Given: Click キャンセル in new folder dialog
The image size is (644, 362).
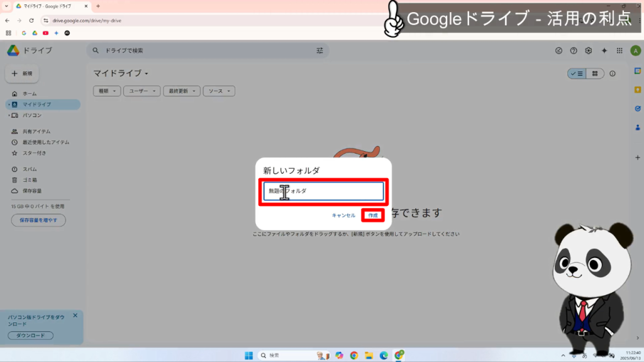Looking at the screenshot, I should point(343,215).
